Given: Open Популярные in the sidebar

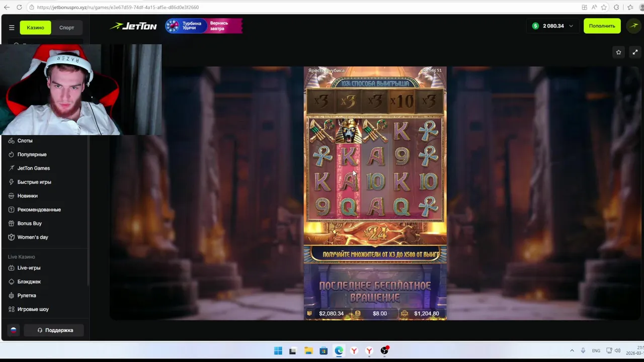Looking at the screenshot, I should pyautogui.click(x=32, y=154).
